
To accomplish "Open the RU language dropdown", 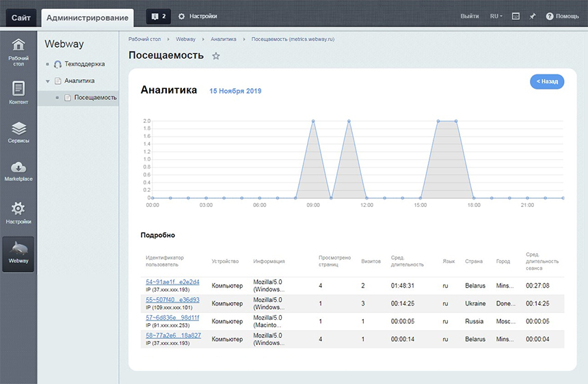I will (496, 16).
